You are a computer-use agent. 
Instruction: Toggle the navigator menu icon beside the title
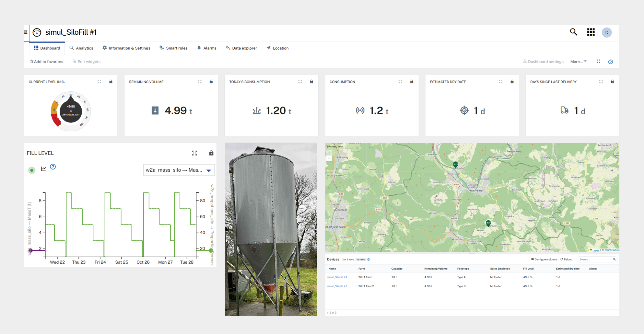point(26,32)
